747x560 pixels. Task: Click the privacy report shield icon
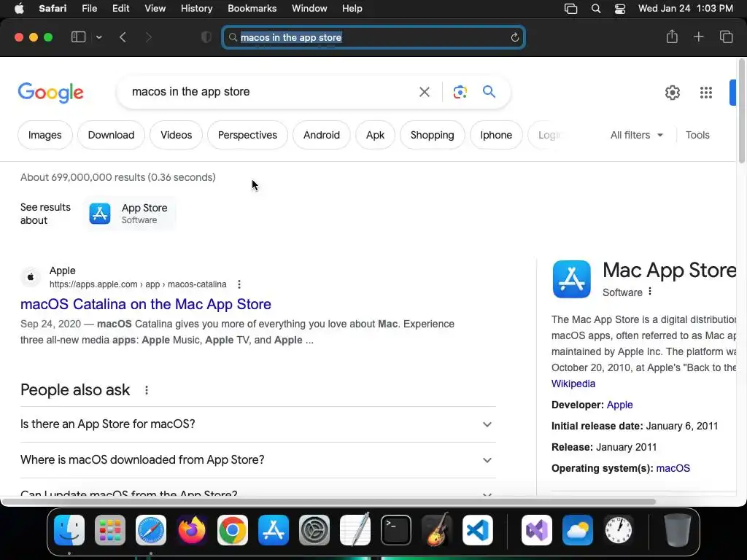click(x=206, y=37)
